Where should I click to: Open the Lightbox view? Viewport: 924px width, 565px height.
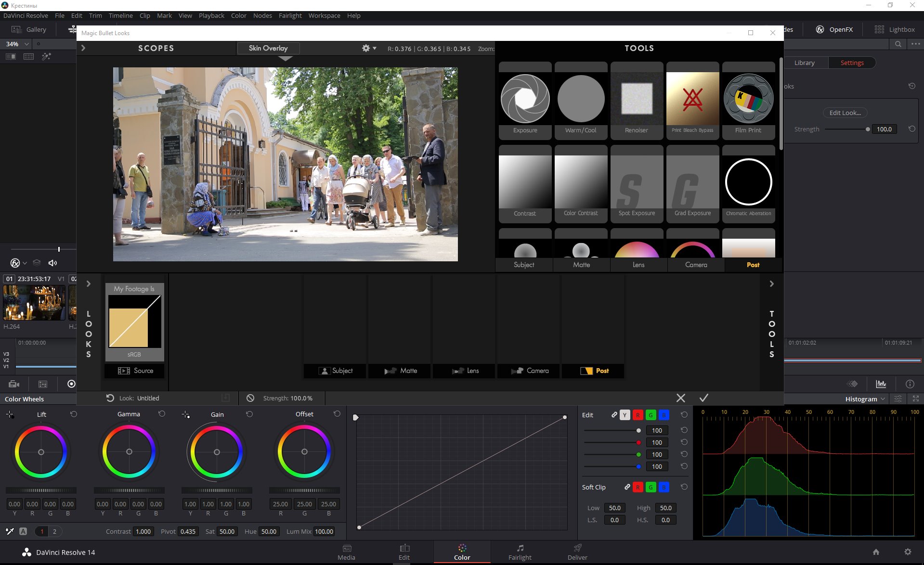(x=895, y=29)
